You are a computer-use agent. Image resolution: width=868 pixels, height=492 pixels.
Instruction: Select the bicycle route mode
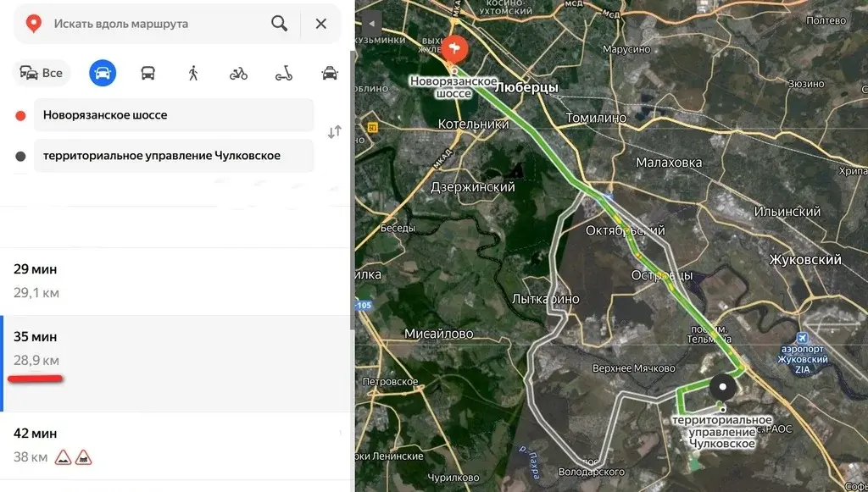click(238, 73)
